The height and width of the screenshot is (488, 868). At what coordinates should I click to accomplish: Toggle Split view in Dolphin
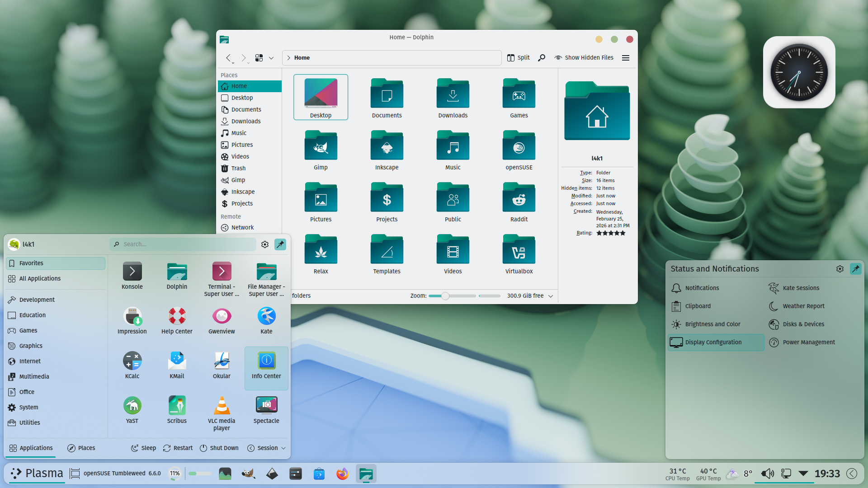(x=518, y=58)
